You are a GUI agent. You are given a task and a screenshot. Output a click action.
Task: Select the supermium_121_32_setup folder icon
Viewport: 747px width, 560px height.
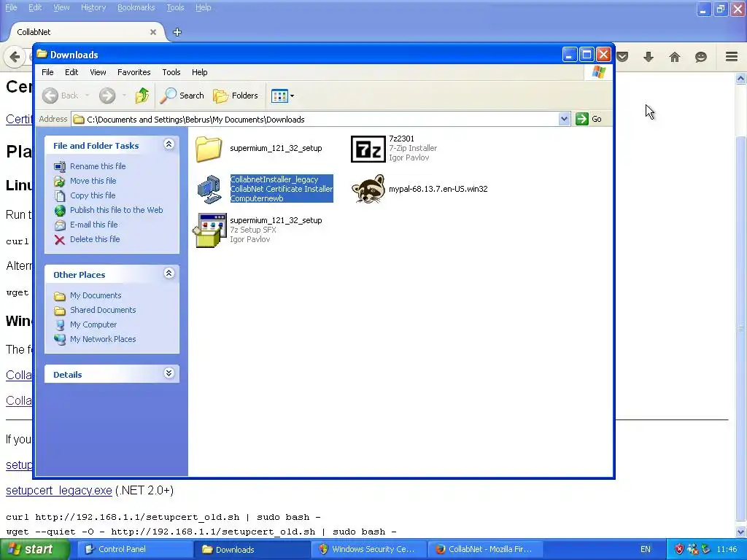click(x=209, y=149)
